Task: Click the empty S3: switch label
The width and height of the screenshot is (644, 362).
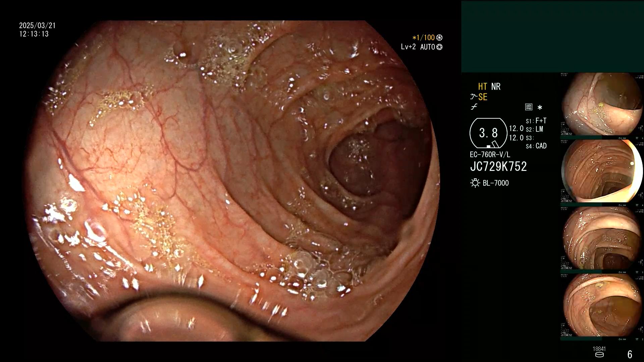Action: click(x=530, y=138)
